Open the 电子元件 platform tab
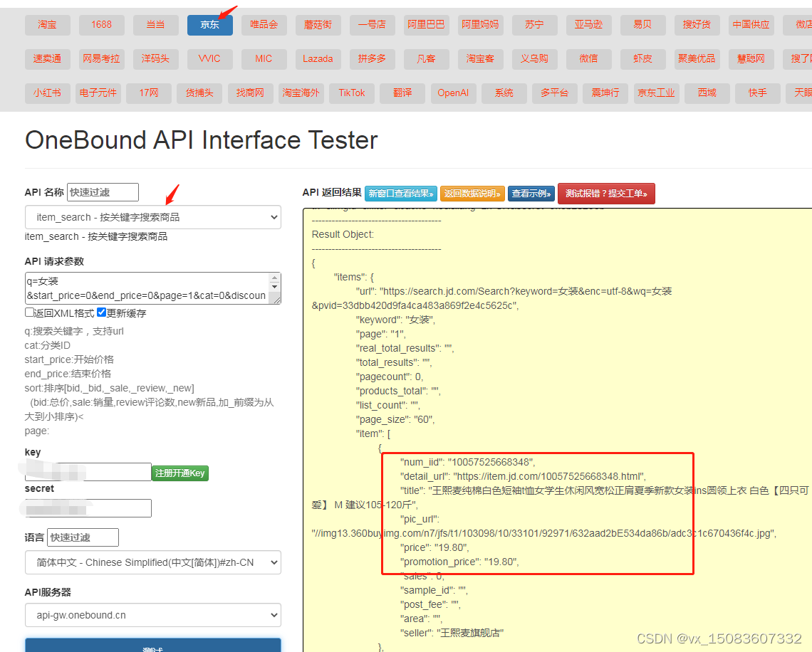812x652 pixels. [x=98, y=93]
